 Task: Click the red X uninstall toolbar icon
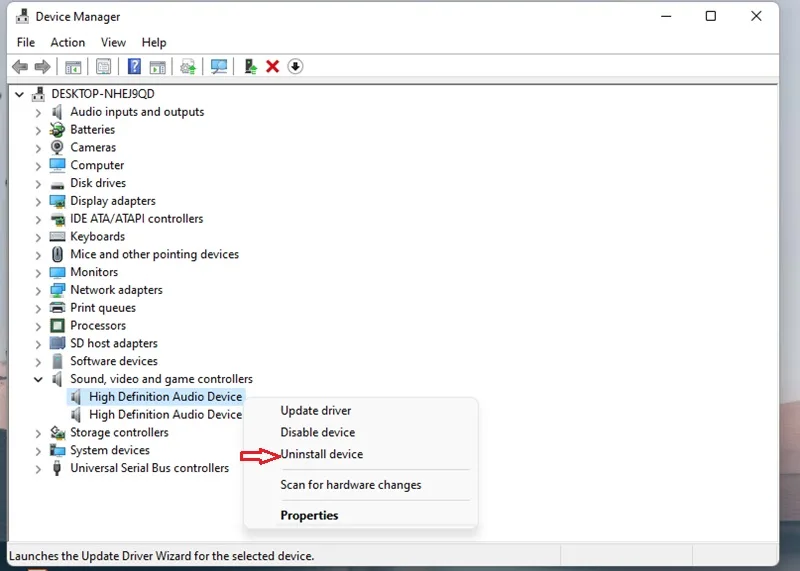[x=272, y=66]
